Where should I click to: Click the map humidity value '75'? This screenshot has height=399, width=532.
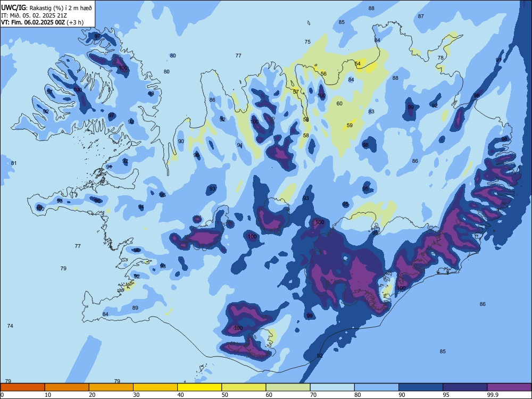pos(307,41)
